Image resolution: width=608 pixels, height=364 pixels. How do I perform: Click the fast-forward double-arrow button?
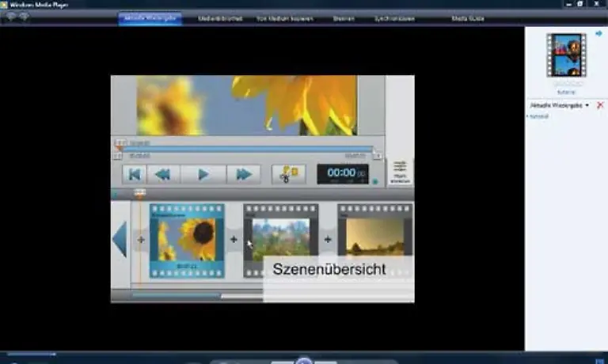[243, 174]
